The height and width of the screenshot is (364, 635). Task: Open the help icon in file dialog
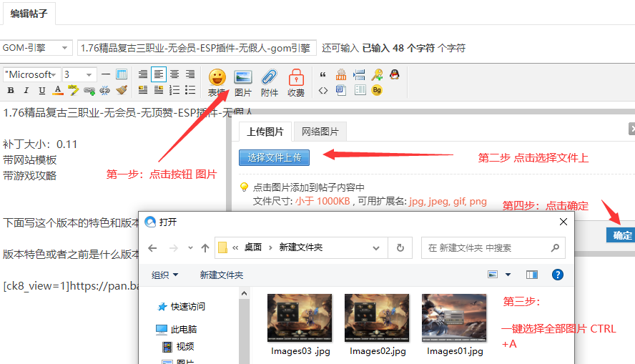point(558,275)
